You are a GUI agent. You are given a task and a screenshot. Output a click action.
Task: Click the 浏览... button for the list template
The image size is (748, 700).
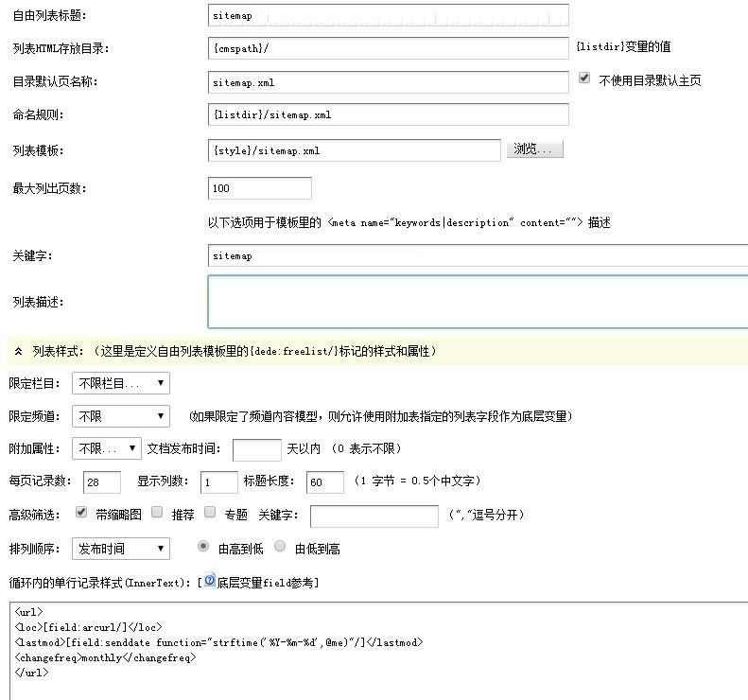click(535, 149)
